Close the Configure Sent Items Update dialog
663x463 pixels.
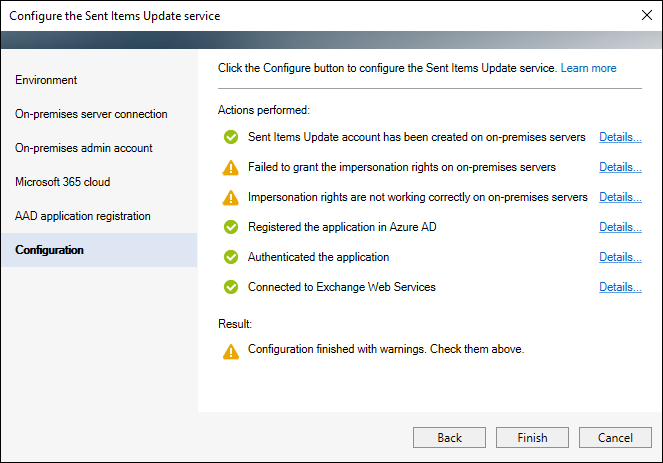tap(647, 15)
